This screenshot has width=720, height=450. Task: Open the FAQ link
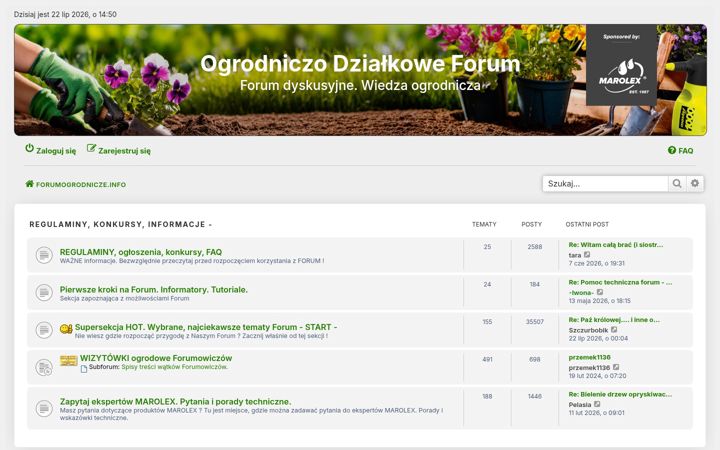[x=686, y=151]
